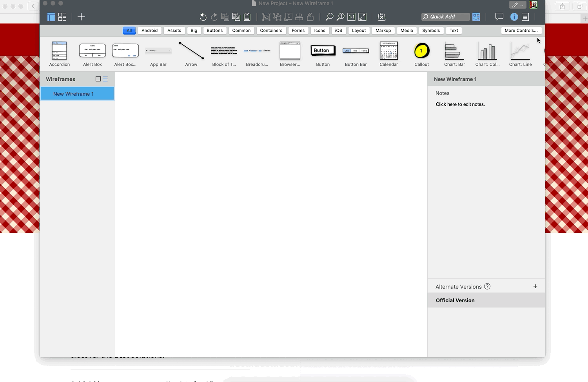
Task: Open the pencil edit mode dropdown
Action: click(517, 5)
